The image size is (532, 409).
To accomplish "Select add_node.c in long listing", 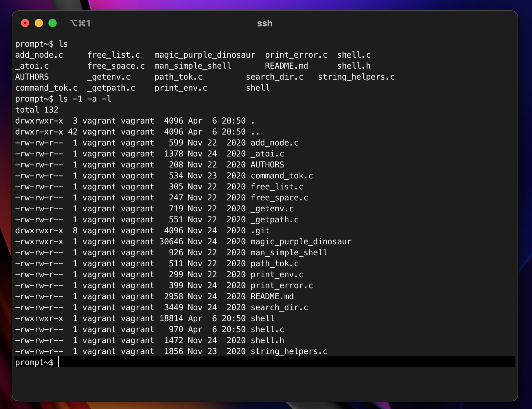I will tap(275, 143).
